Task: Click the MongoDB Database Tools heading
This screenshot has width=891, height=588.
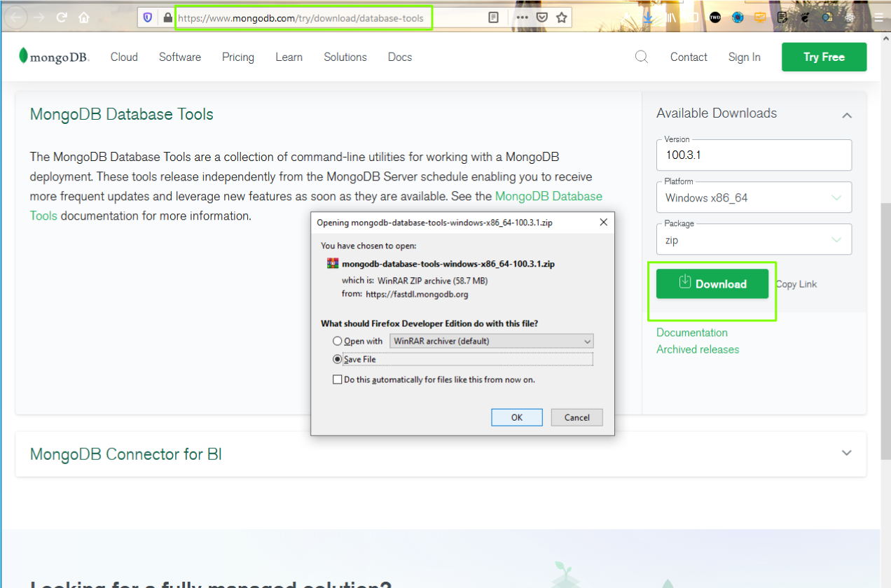Action: point(122,114)
